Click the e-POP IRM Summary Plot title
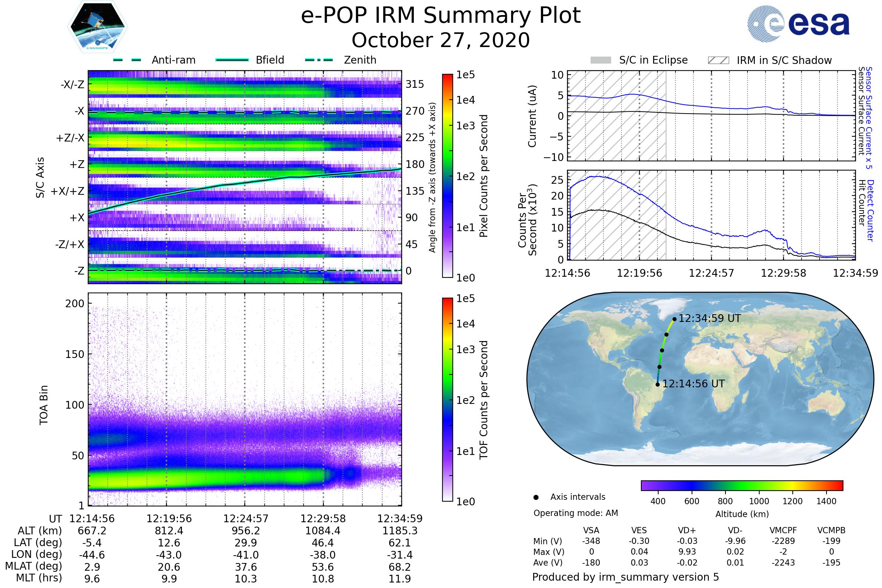Screen dimensions: 882x588 coord(441,16)
